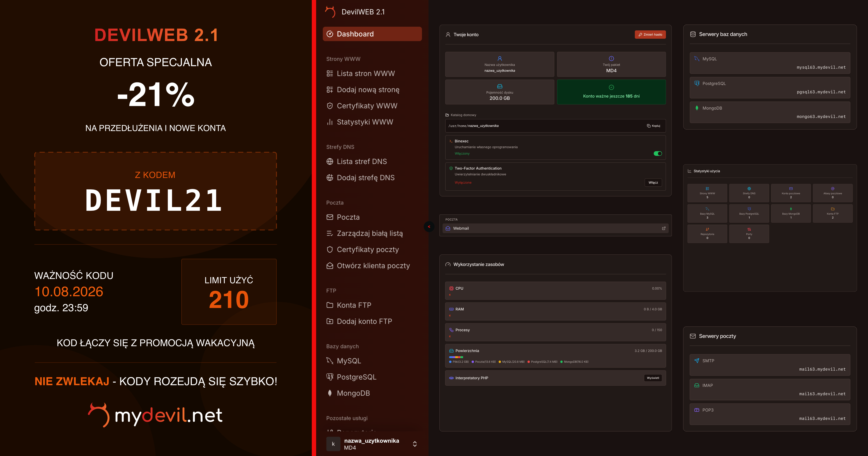This screenshot has height=456, width=868.
Task: Click the POP3 mail server entry
Action: pos(770,414)
